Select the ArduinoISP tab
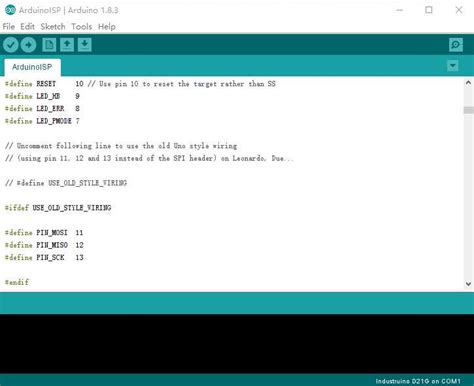The image size is (474, 386). [32, 67]
